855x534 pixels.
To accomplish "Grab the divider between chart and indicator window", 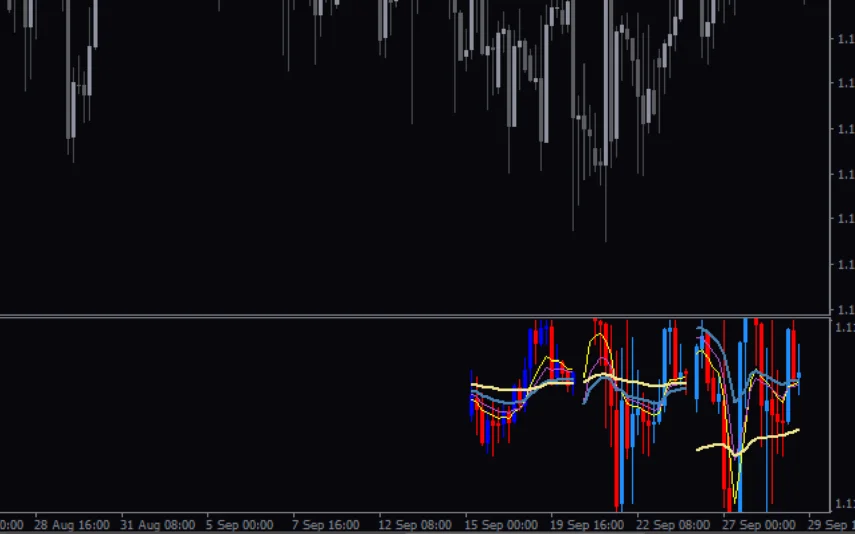I will click(414, 317).
